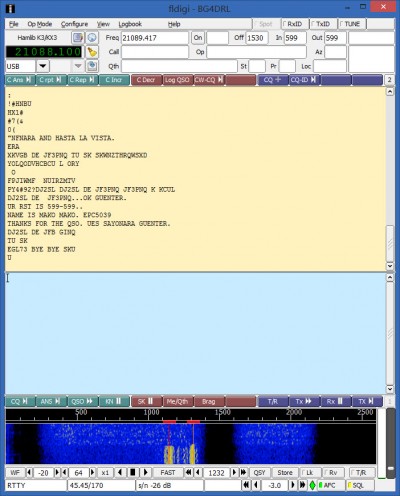
Task: Click the broom clear-fields icon
Action: [92, 52]
